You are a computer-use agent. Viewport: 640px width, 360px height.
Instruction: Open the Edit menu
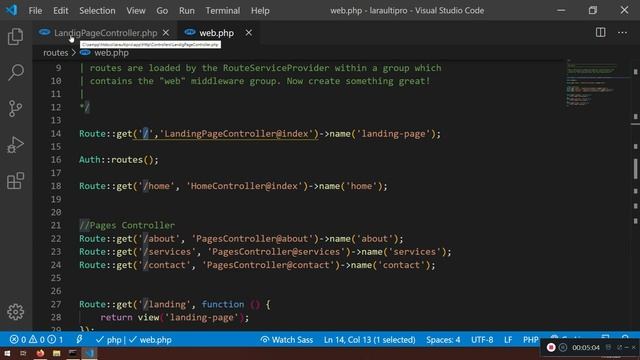(x=60, y=11)
